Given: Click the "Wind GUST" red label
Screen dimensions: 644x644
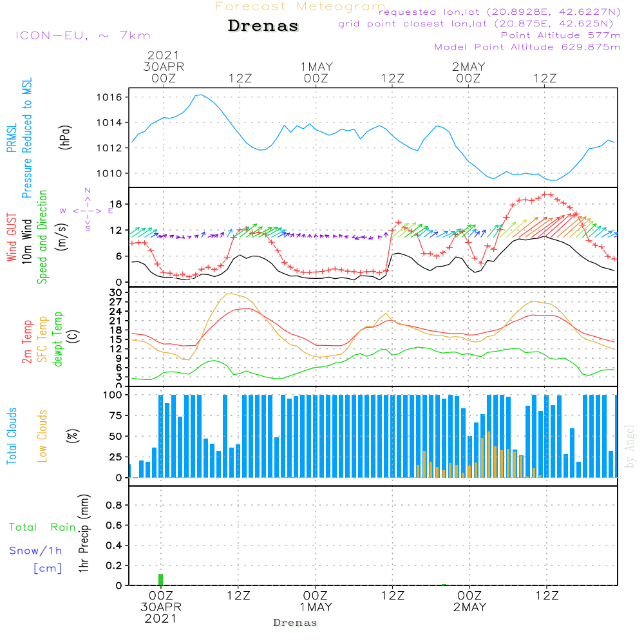Looking at the screenshot, I should pyautogui.click(x=12, y=237).
